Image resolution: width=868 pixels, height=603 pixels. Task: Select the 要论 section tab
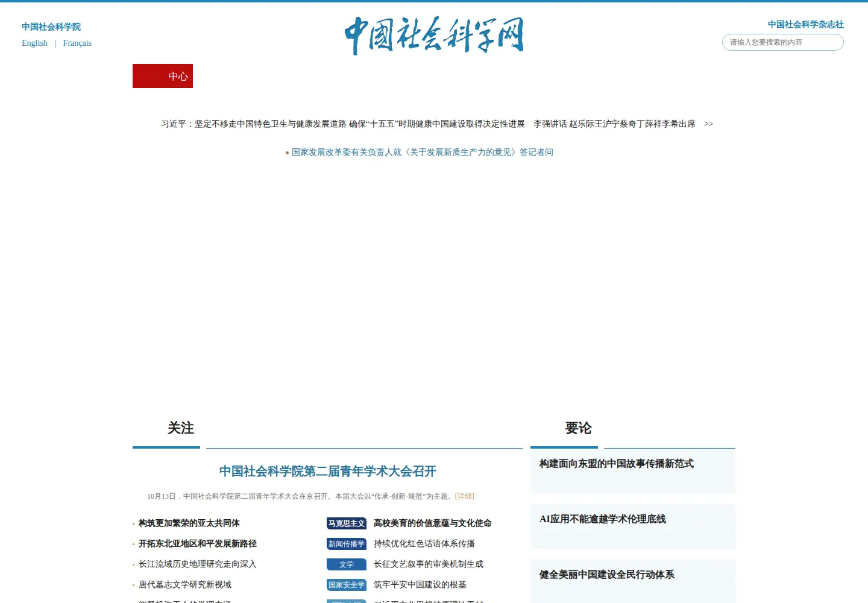tap(578, 428)
